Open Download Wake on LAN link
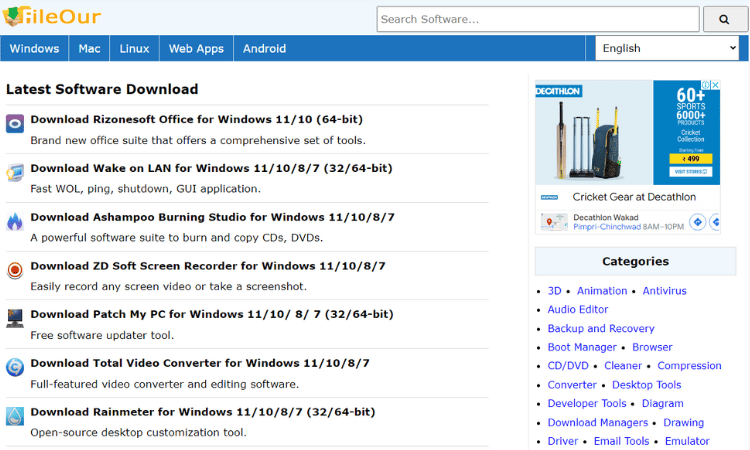Image resolution: width=750 pixels, height=450 pixels. pyautogui.click(x=211, y=168)
